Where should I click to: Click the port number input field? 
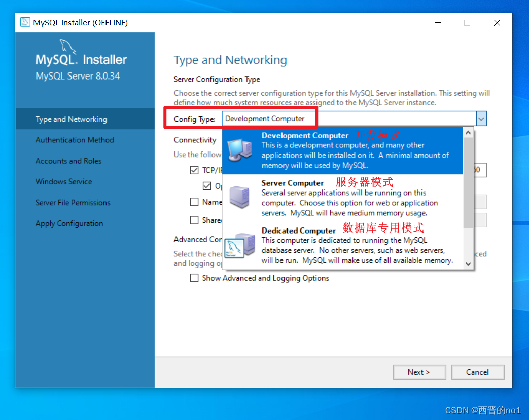(x=480, y=170)
